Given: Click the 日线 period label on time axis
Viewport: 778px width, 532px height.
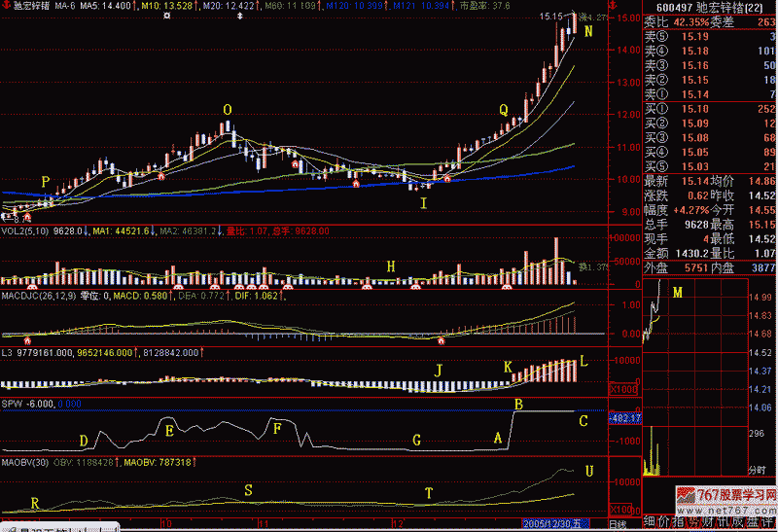Looking at the screenshot, I should [x=616, y=523].
